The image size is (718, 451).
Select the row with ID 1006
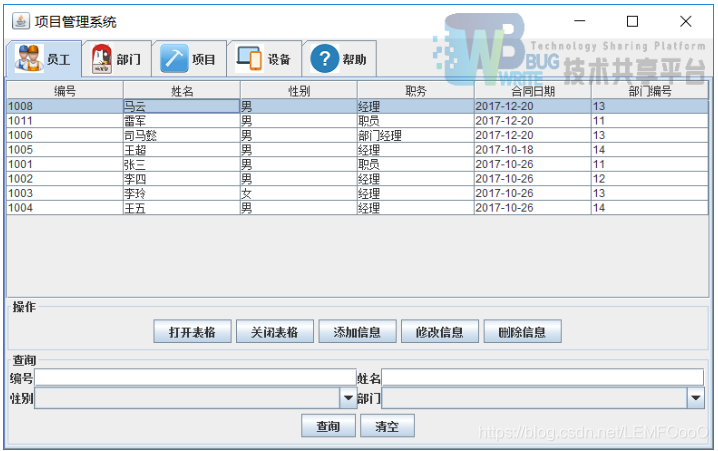[358, 136]
